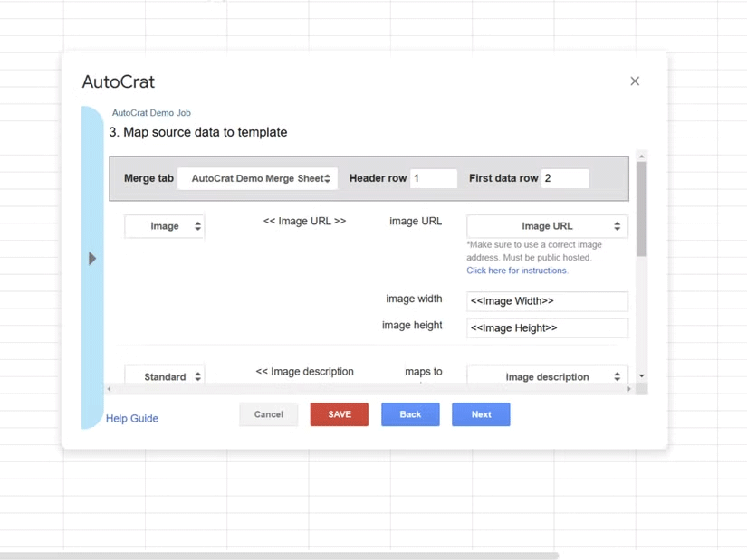747x560 pixels.
Task: Click the First data row field
Action: [x=565, y=179]
